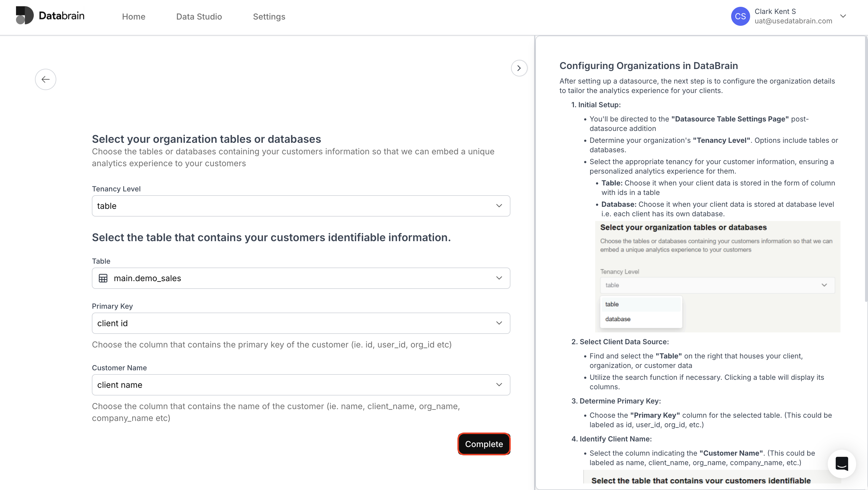Screen dimensions: 868x490
Task: Click the Clark Kent S account name
Action: (x=776, y=11)
